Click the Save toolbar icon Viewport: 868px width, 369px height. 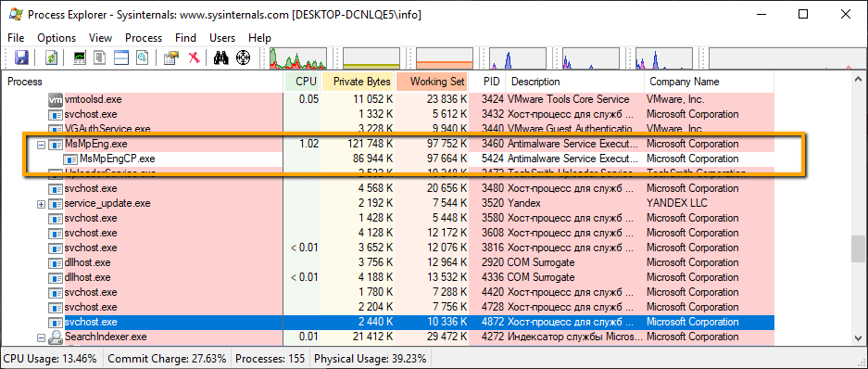[x=21, y=57]
